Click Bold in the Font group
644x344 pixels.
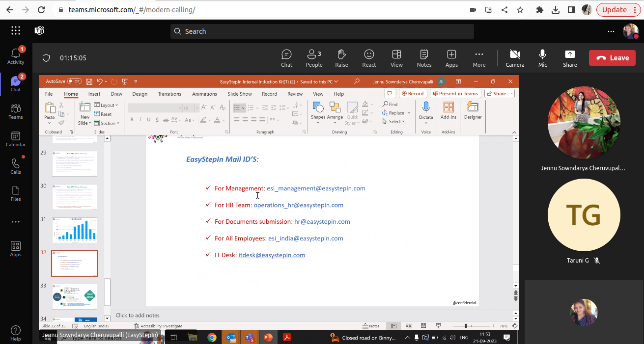tap(132, 120)
